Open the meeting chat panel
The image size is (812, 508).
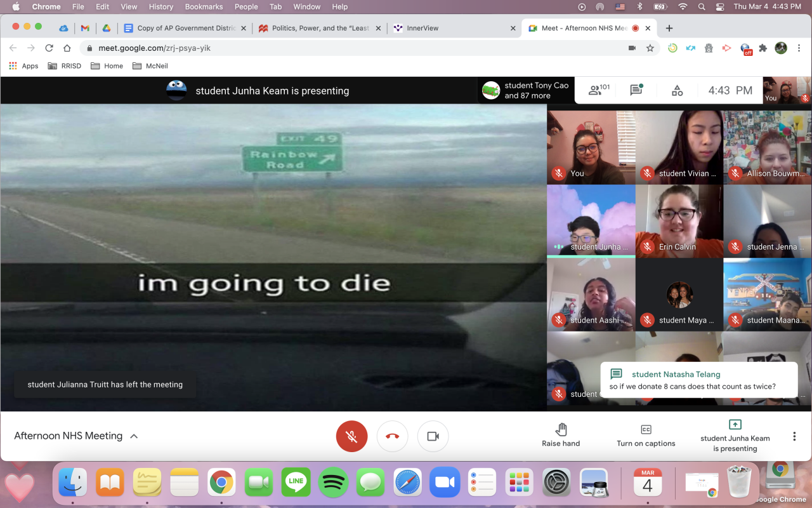[636, 90]
